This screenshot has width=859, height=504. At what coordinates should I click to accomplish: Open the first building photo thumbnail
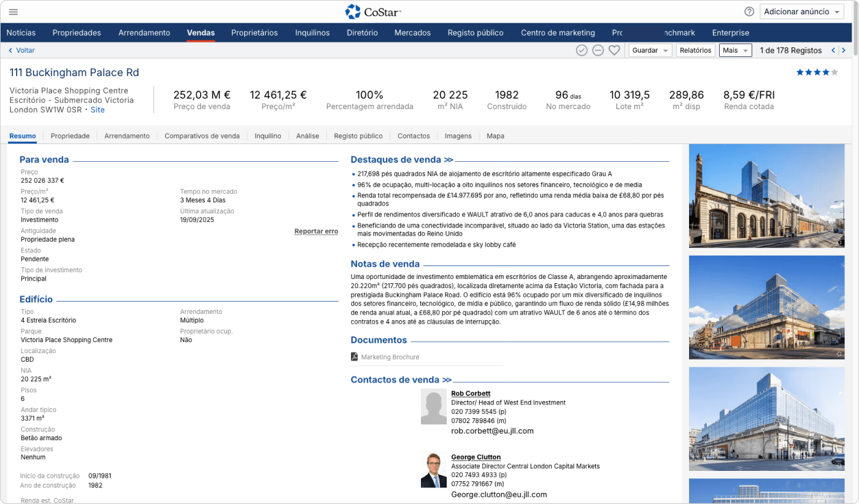point(767,196)
